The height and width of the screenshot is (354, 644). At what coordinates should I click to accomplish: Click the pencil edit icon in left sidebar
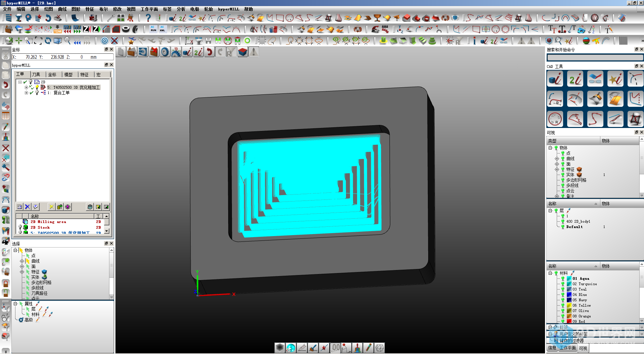6,127
